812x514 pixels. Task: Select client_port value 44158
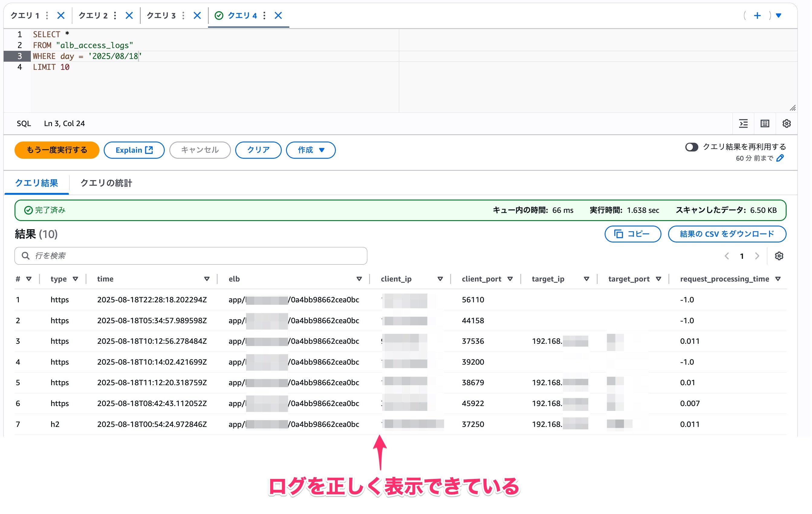[x=473, y=320]
